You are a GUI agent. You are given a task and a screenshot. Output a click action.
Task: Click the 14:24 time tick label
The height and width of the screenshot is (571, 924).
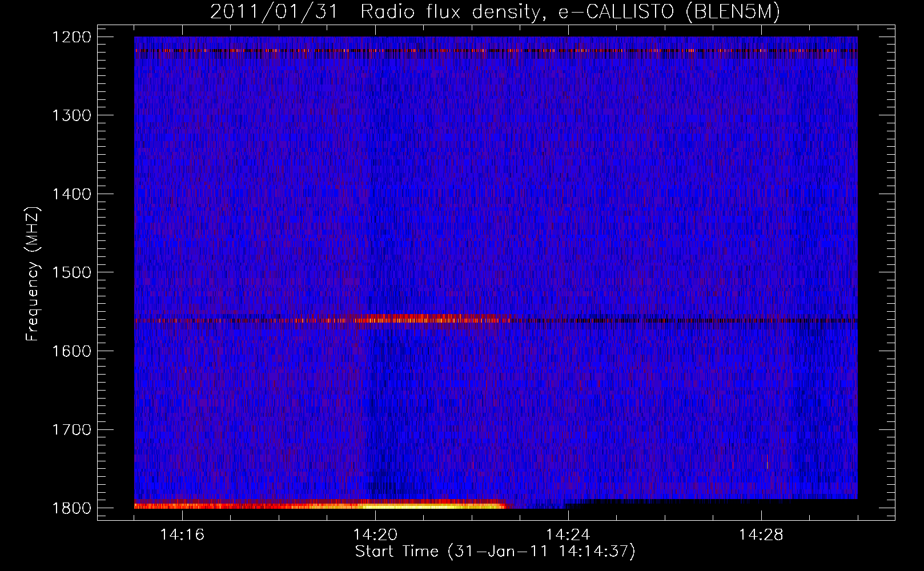pyautogui.click(x=568, y=534)
